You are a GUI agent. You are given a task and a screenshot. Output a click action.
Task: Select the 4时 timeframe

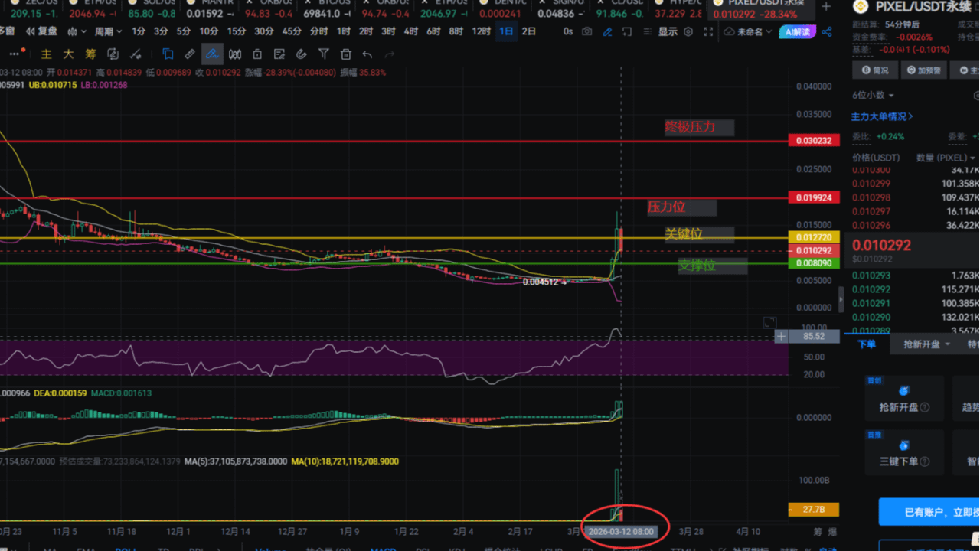[411, 31]
